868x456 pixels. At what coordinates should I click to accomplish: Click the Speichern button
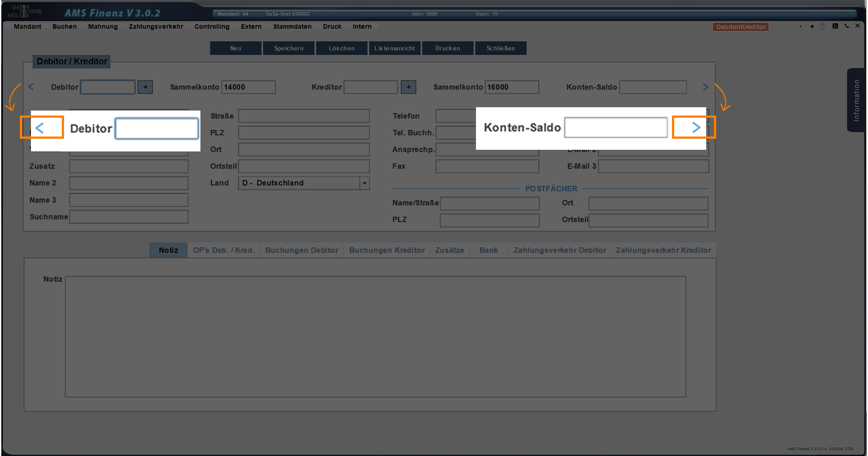click(x=289, y=48)
